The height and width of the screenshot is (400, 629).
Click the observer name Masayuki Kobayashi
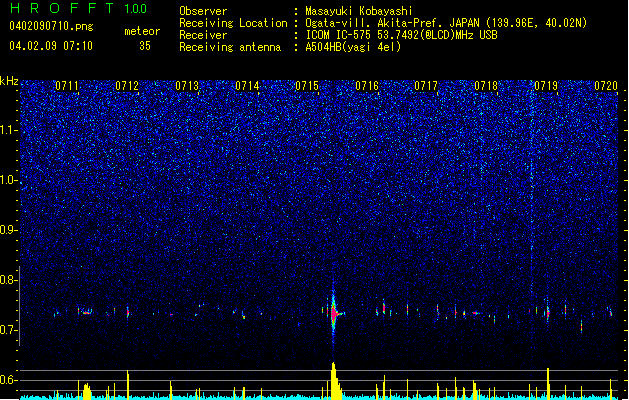point(359,11)
